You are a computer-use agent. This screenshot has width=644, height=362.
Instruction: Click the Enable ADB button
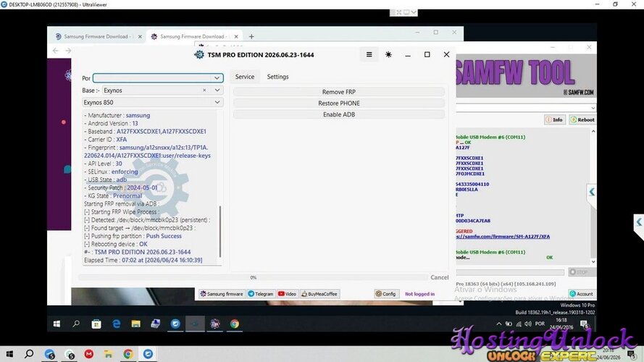point(339,114)
